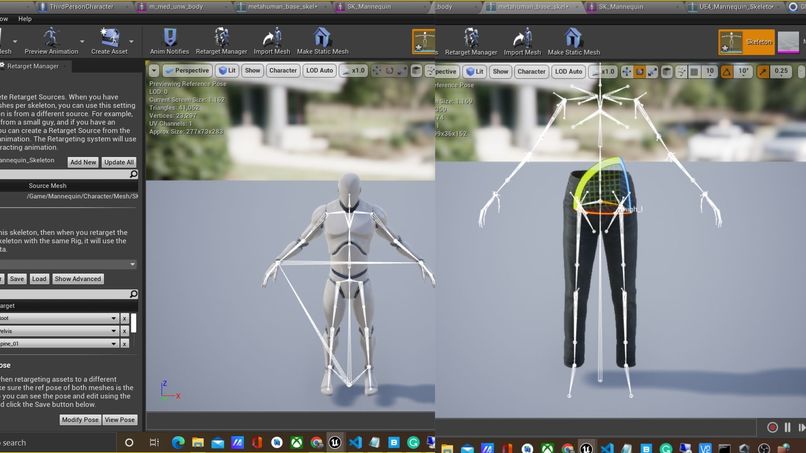Image resolution: width=806 pixels, height=453 pixels.
Task: Click Create Asset toolbar icon
Action: click(109, 41)
